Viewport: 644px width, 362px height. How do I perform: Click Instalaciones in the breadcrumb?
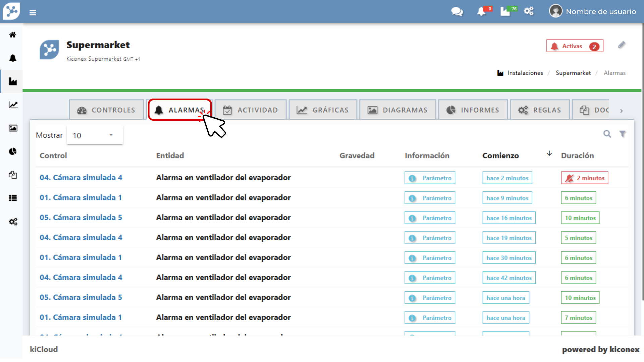click(x=525, y=73)
